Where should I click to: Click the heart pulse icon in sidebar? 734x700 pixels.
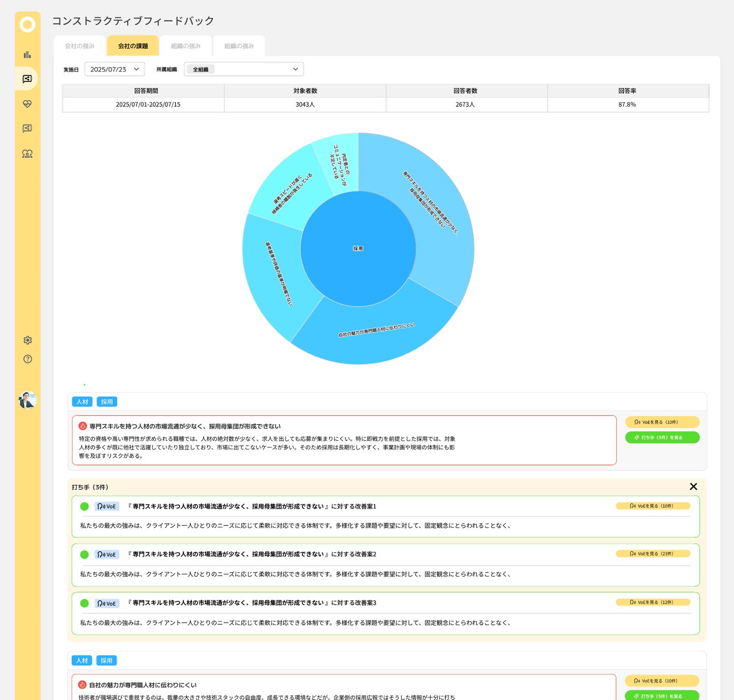(x=27, y=104)
